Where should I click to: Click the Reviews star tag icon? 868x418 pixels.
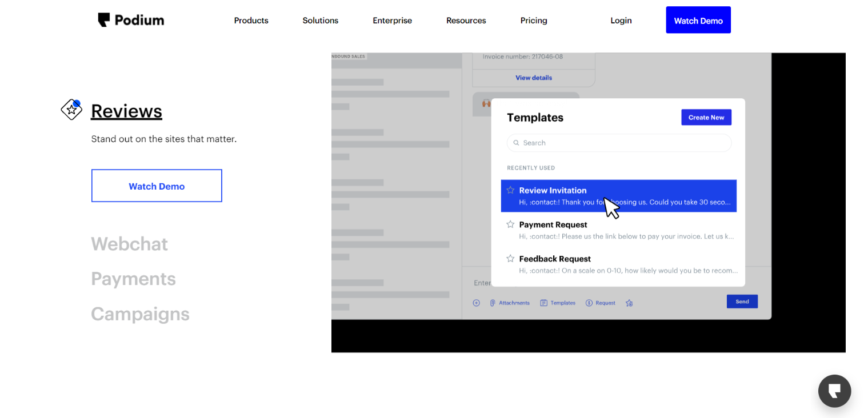pyautogui.click(x=71, y=110)
